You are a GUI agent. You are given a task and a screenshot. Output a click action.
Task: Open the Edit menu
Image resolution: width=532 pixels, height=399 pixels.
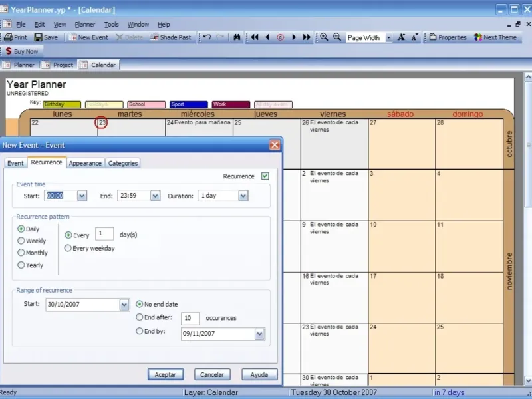click(39, 25)
